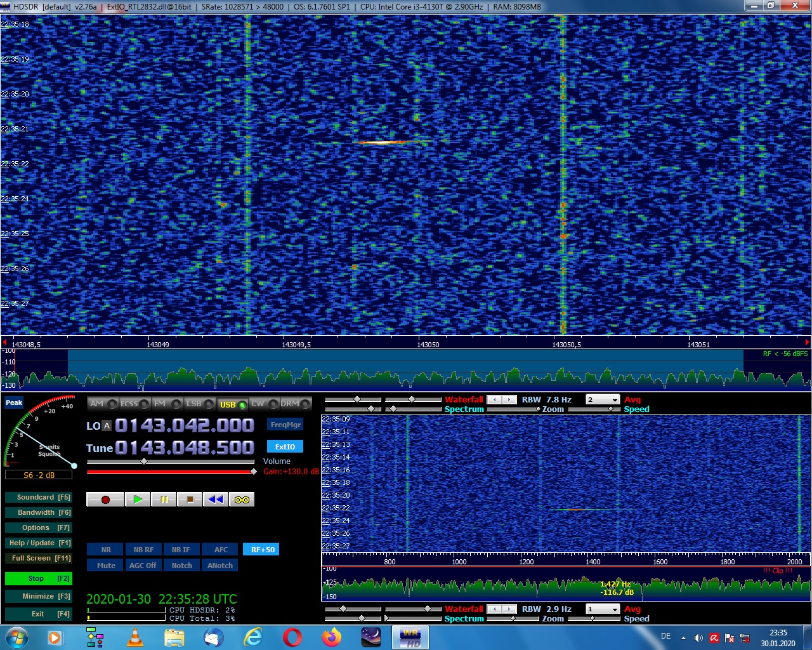Click the brown stop playback button
812x650 pixels.
pyautogui.click(x=190, y=500)
